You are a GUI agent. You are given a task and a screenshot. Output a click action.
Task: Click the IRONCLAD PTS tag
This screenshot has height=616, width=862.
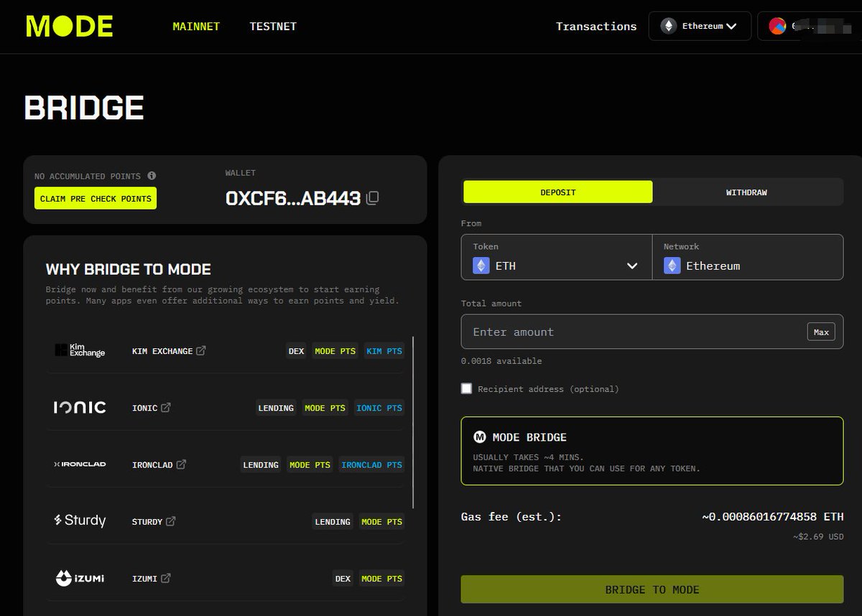pyautogui.click(x=371, y=465)
